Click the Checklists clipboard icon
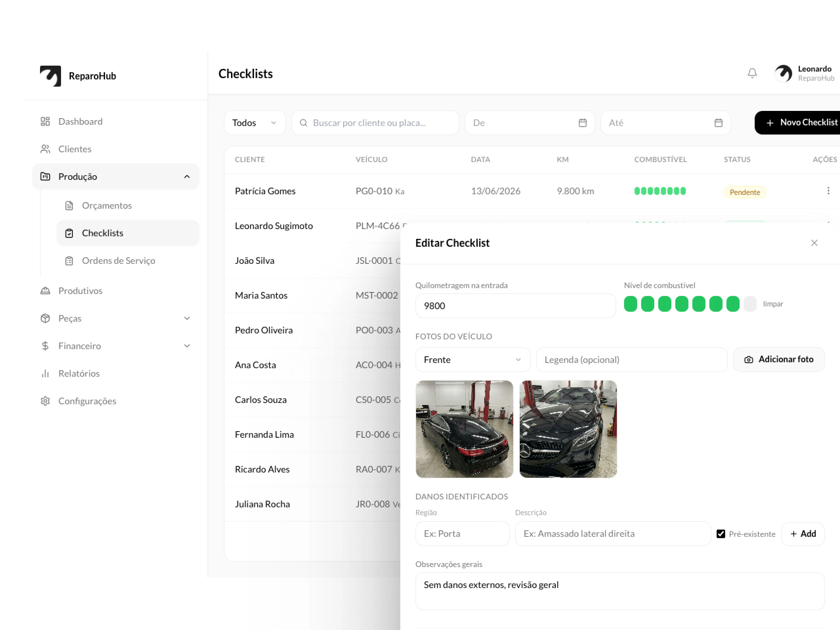The image size is (840, 630). point(69,233)
